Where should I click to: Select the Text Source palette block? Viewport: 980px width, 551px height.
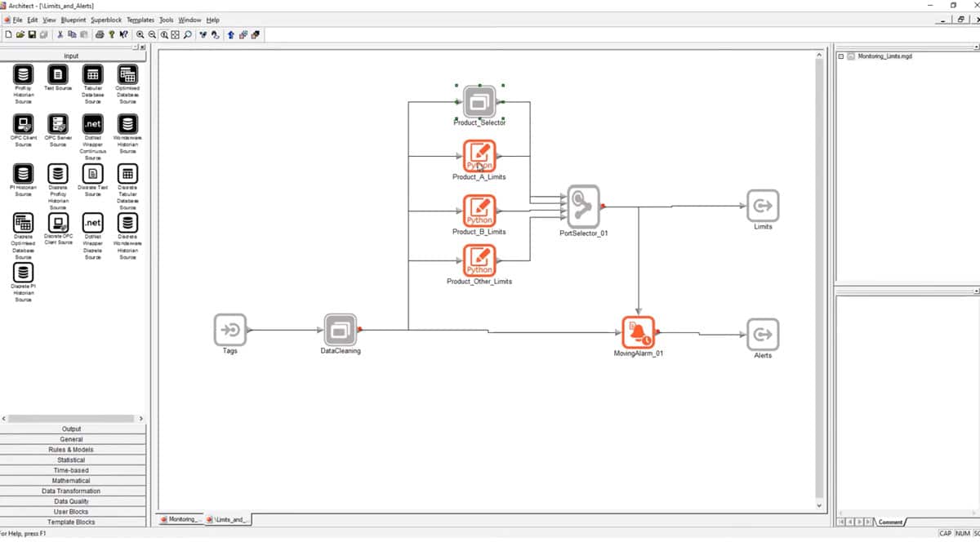click(58, 75)
